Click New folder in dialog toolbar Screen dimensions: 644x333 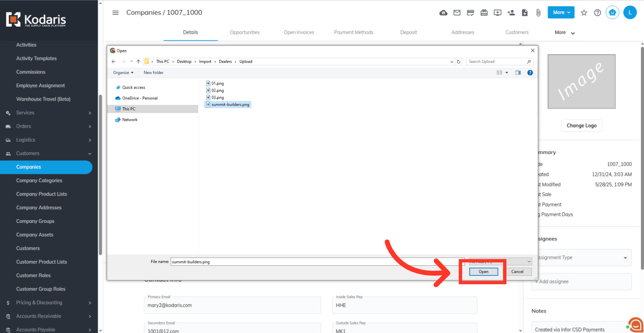click(154, 73)
